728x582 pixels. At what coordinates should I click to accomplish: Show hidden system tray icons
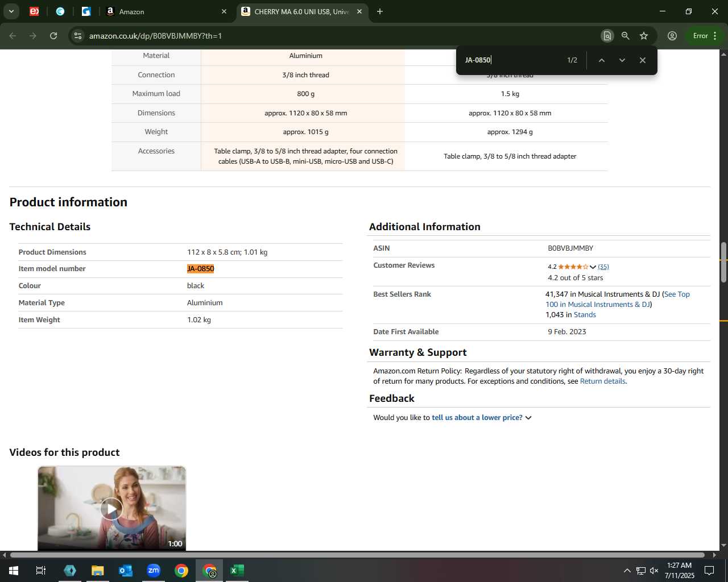627,571
